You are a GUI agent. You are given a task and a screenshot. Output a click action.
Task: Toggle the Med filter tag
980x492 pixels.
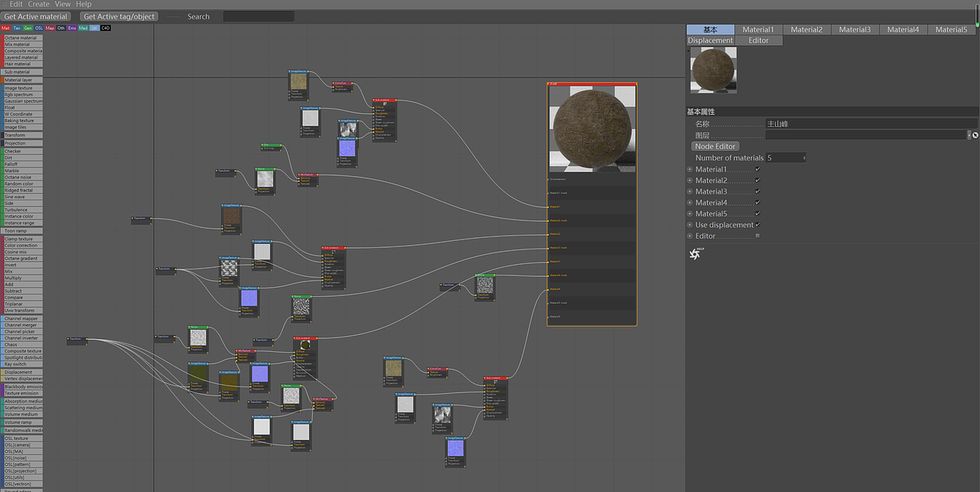coord(83,28)
